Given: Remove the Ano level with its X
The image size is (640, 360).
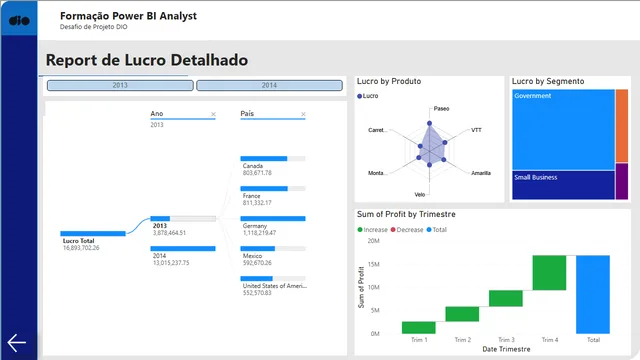Looking at the screenshot, I should (213, 114).
